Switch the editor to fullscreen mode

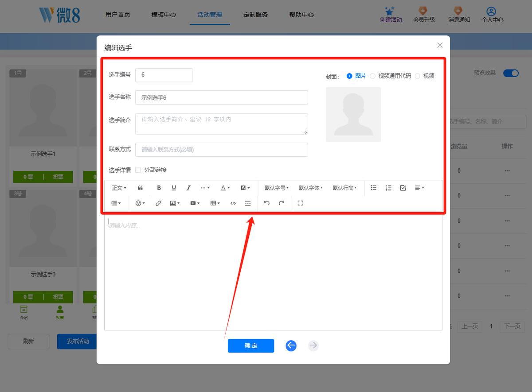300,203
